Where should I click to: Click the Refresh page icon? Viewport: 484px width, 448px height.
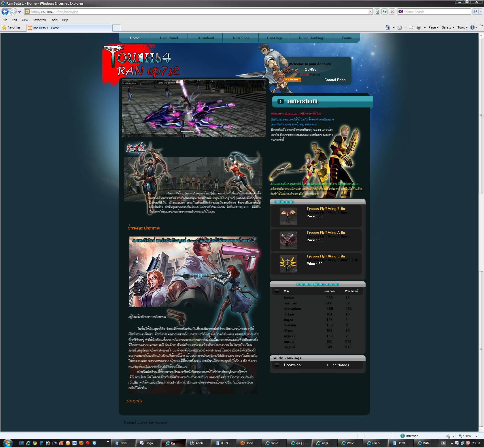pos(385,12)
